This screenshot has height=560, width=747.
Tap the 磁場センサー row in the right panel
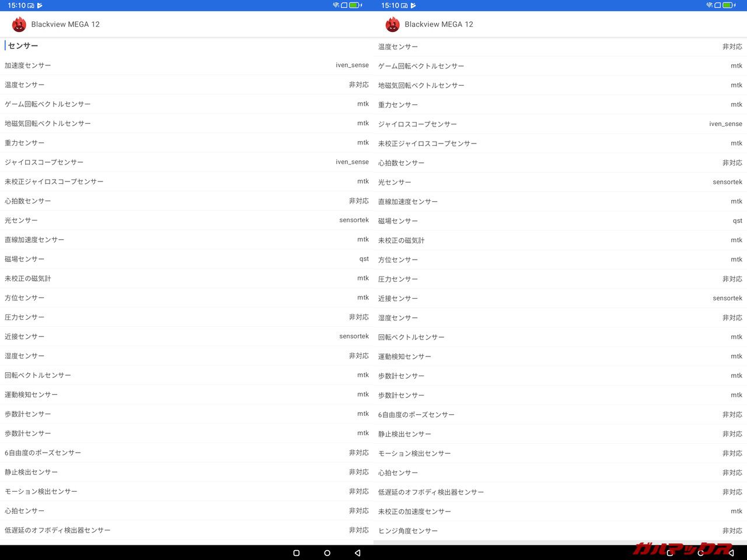pos(560,221)
